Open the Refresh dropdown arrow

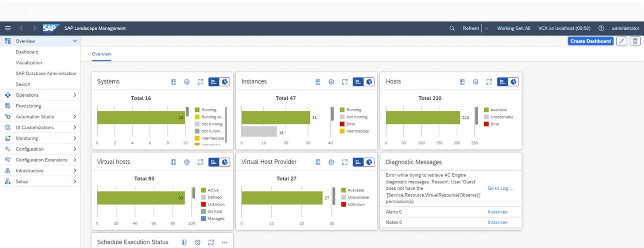pos(486,28)
